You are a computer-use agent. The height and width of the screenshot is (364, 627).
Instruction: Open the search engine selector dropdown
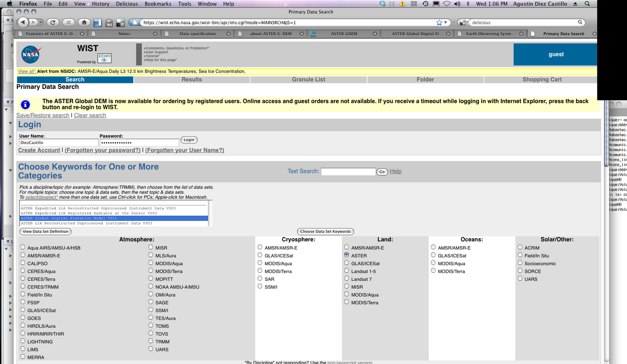(463, 22)
